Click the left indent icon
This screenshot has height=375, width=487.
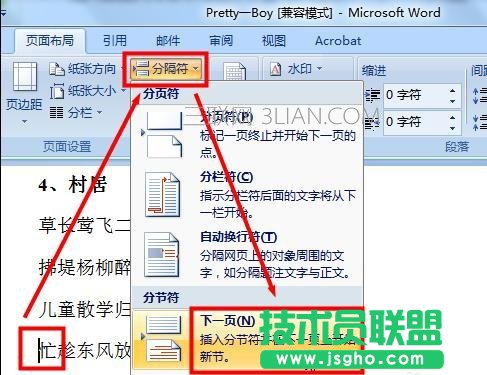point(372,95)
